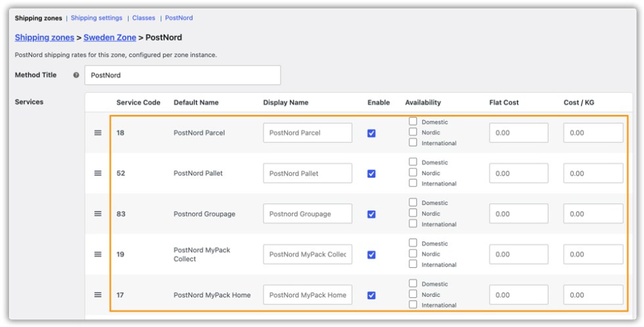Check Nordic availability for MyPack Home

tap(413, 294)
